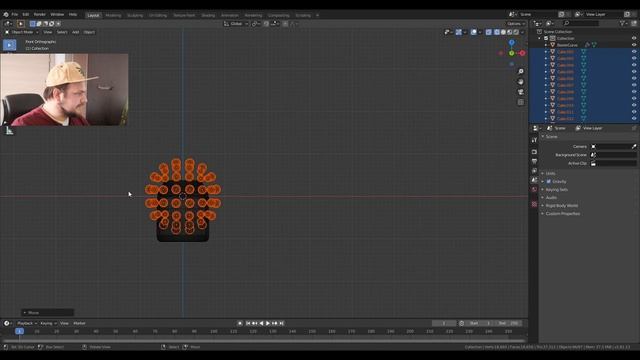Click the viewport zoom magnifier gizmo
Screen dimensions: 640x360
(x=520, y=71)
